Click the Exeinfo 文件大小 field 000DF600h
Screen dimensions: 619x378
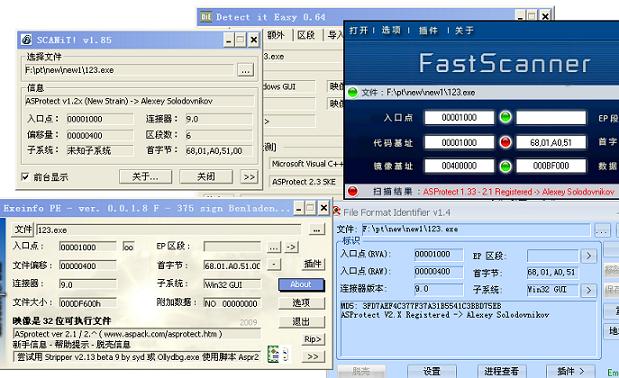coord(88,303)
